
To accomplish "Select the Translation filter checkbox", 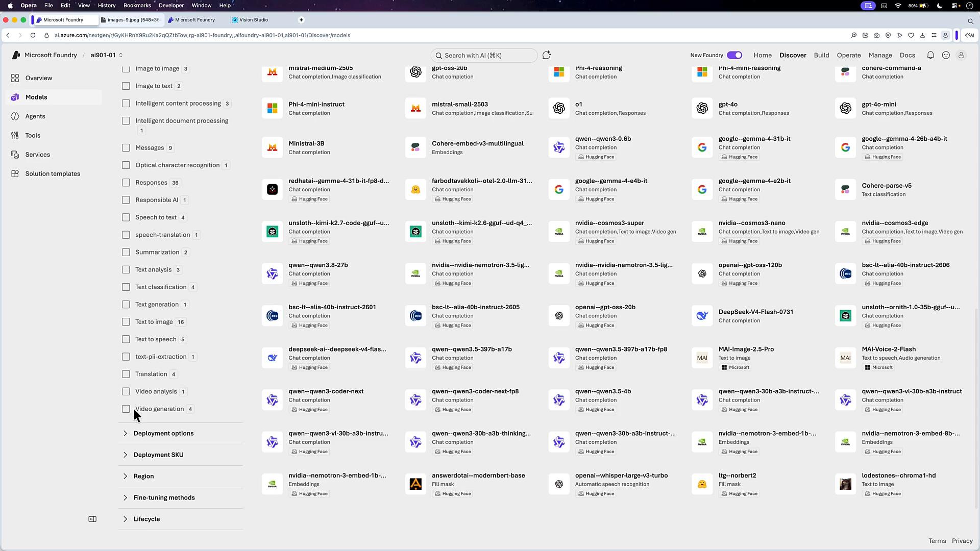I will click(126, 374).
